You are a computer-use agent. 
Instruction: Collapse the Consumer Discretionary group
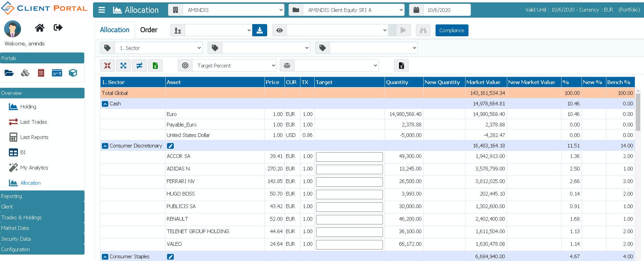click(x=105, y=146)
